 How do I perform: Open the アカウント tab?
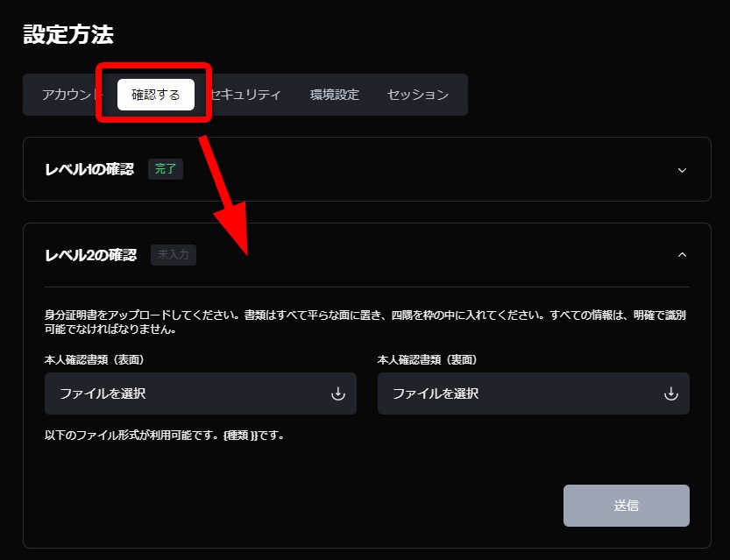click(70, 95)
